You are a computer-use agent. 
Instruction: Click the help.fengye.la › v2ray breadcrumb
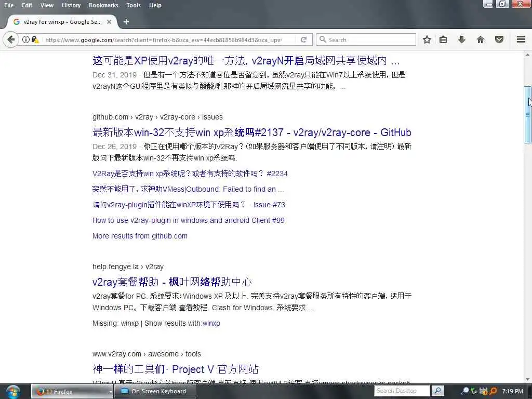pos(128,267)
